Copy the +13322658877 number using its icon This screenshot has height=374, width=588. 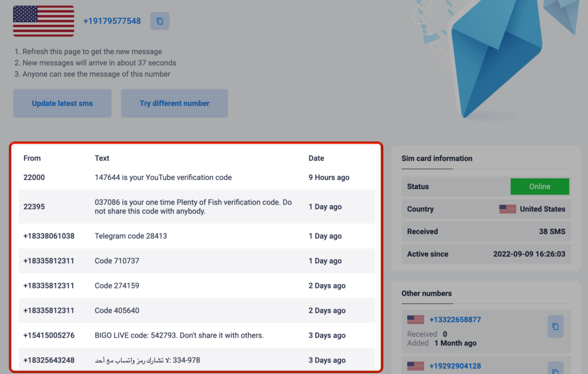555,326
